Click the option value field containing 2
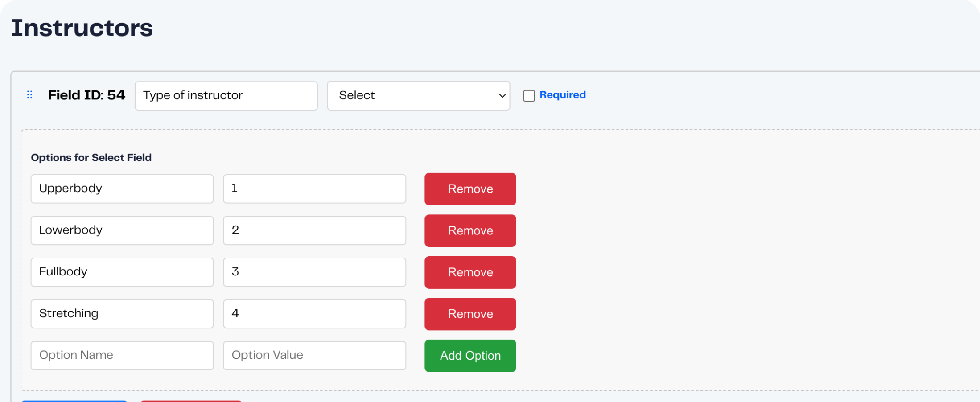The height and width of the screenshot is (402, 980). point(314,230)
